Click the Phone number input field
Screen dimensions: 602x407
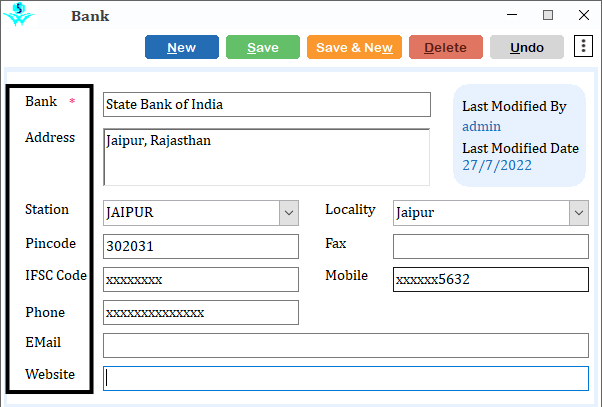pyautogui.click(x=201, y=313)
